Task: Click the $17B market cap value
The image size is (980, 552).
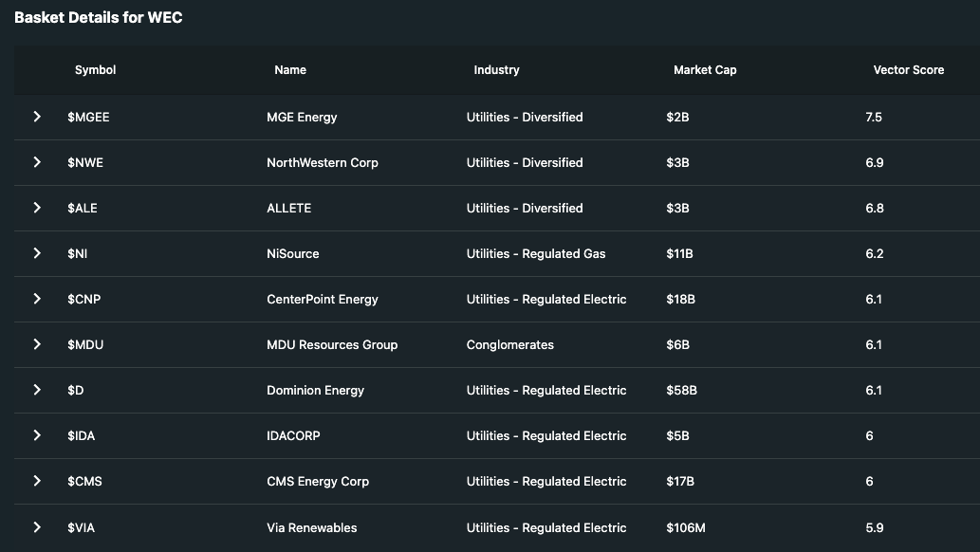Action: [x=680, y=482]
